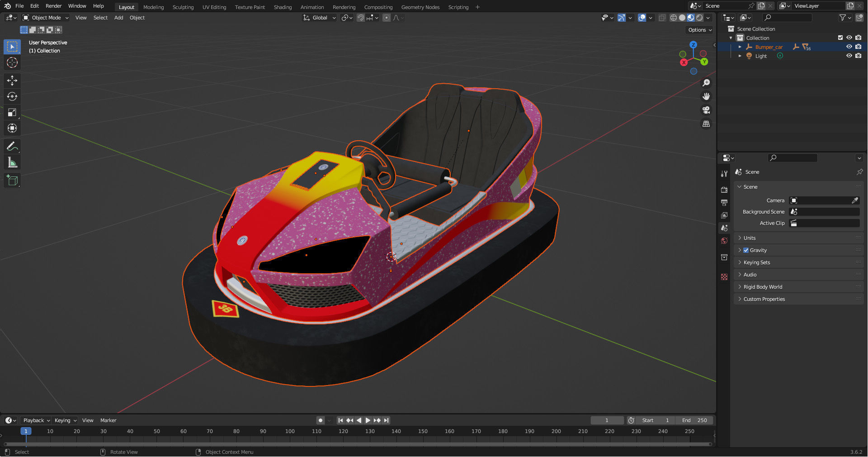
Task: Open the Keying popover
Action: pos(65,420)
